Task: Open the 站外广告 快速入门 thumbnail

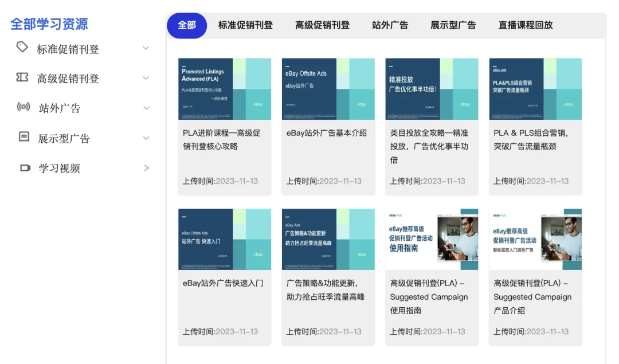Action: tap(225, 239)
